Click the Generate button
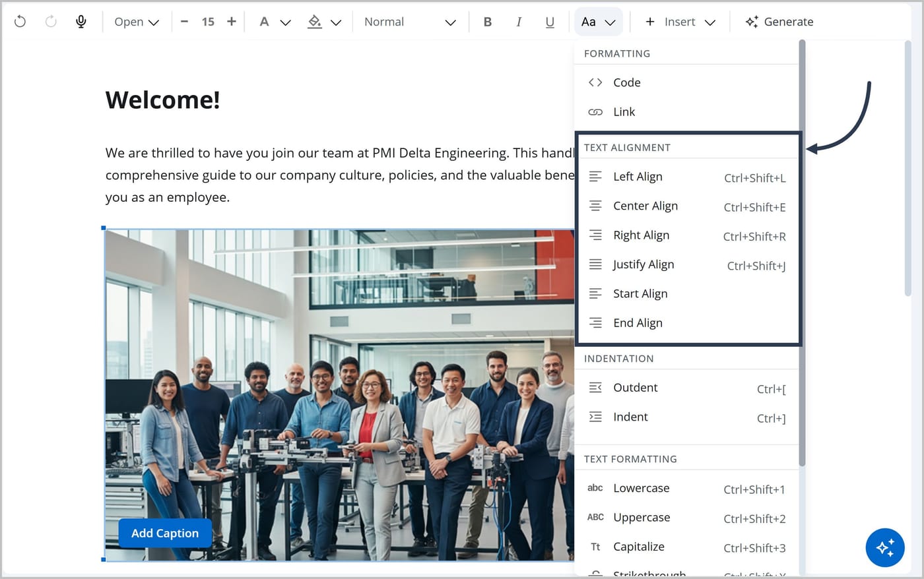Screen dimensions: 924x579 779,22
